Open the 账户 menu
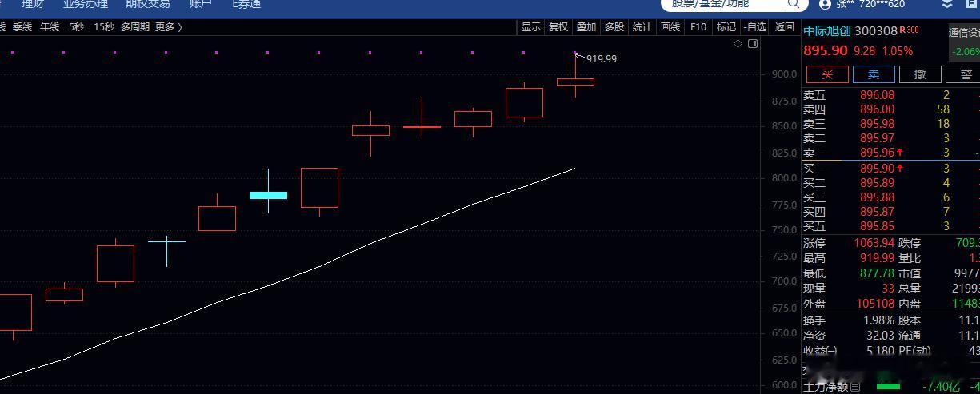 click(201, 4)
